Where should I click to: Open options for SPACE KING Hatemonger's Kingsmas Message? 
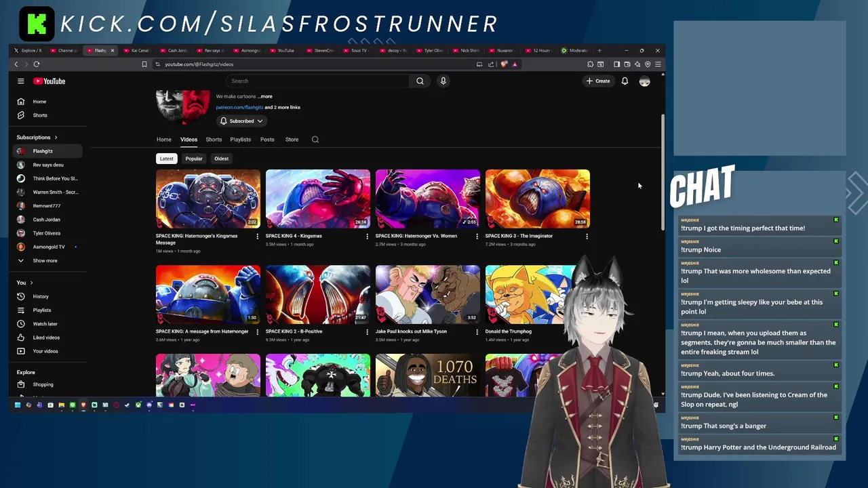click(257, 237)
